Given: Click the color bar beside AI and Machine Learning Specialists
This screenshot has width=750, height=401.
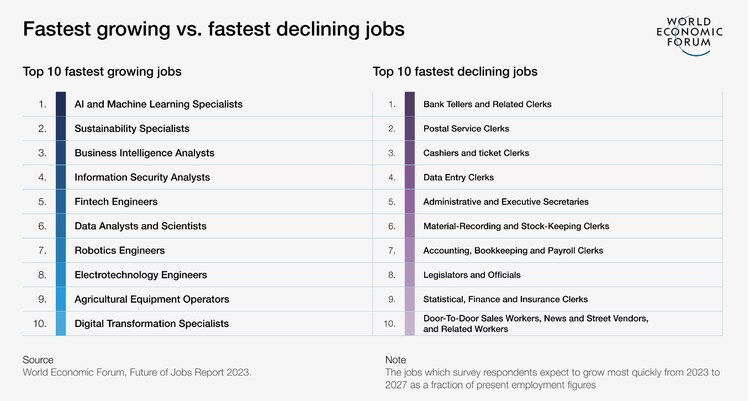Looking at the screenshot, I should coord(61,104).
